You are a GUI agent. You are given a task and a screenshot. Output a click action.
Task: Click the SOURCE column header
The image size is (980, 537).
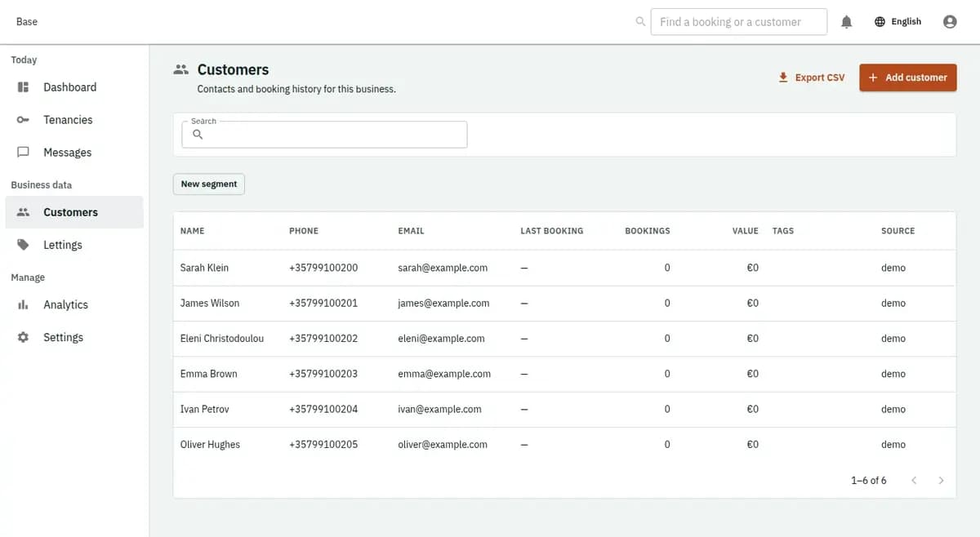coord(898,231)
